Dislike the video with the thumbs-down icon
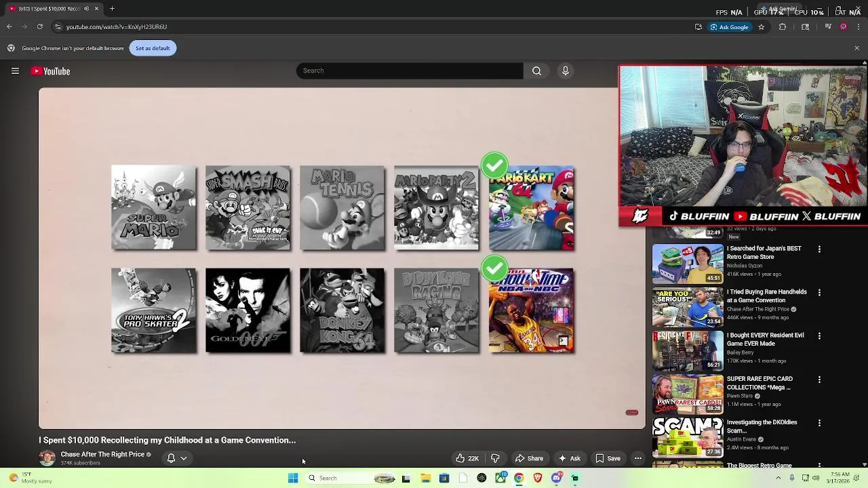This screenshot has height=488, width=868. tap(495, 459)
